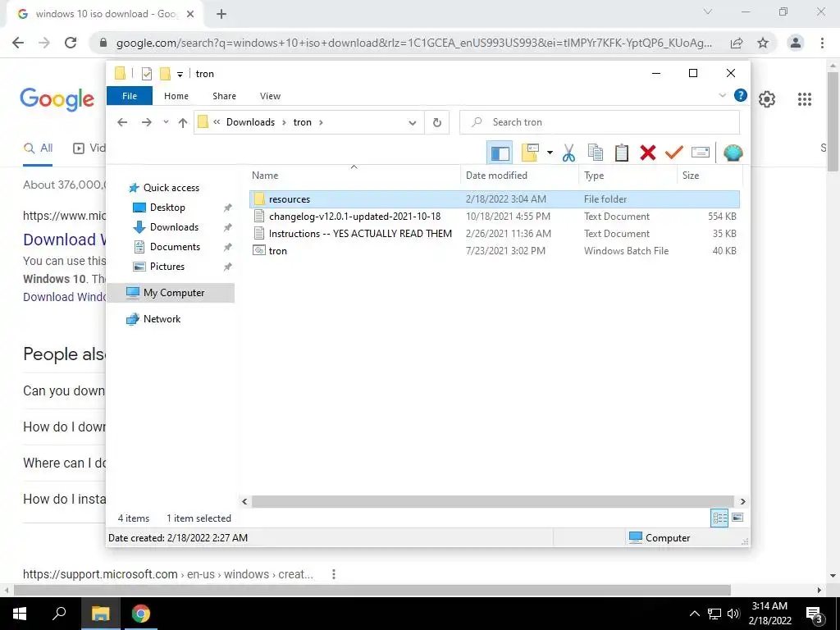Open Quick access in navigation pane
The height and width of the screenshot is (630, 840).
coord(171,188)
